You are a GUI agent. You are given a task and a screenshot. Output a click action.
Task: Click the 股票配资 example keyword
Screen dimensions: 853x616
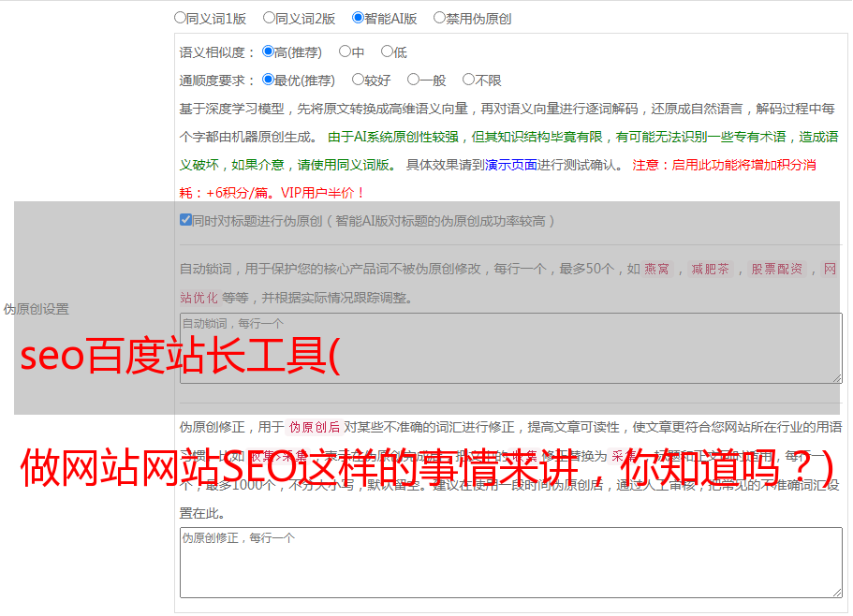point(777,269)
